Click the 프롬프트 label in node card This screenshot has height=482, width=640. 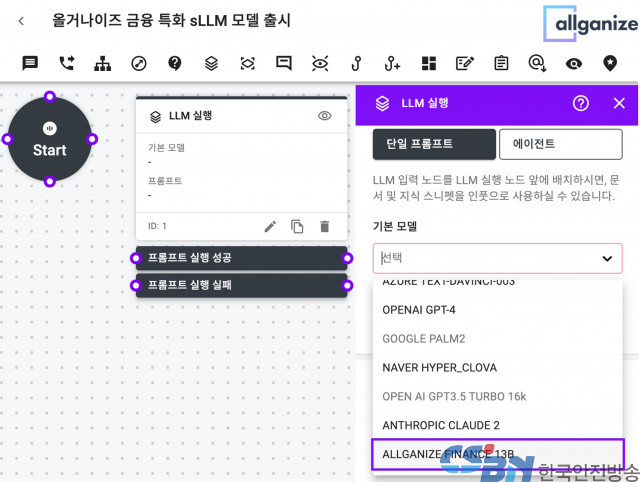coord(165,181)
